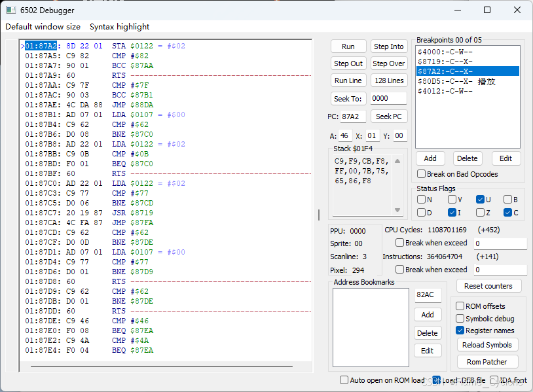Click the Seek PC button
This screenshot has height=392, width=533.
click(388, 116)
